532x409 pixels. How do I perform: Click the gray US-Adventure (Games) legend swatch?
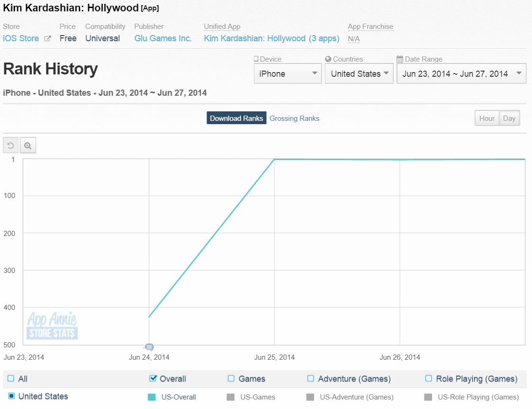pos(310,397)
